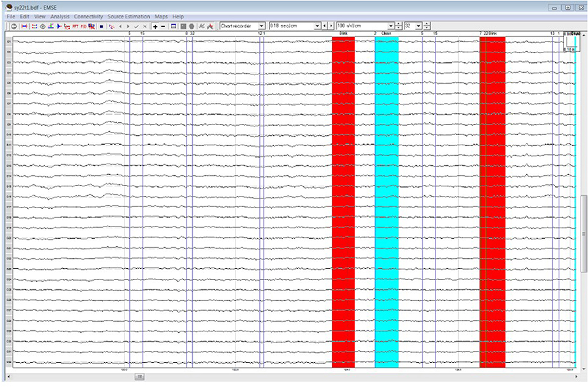
Task: Click the FFT toolbar icon
Action: point(76,26)
